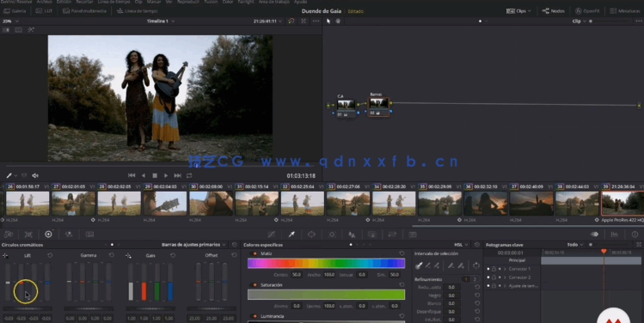Select the Color Wheels palette icon
This screenshot has width=644, height=323.
click(x=48, y=235)
